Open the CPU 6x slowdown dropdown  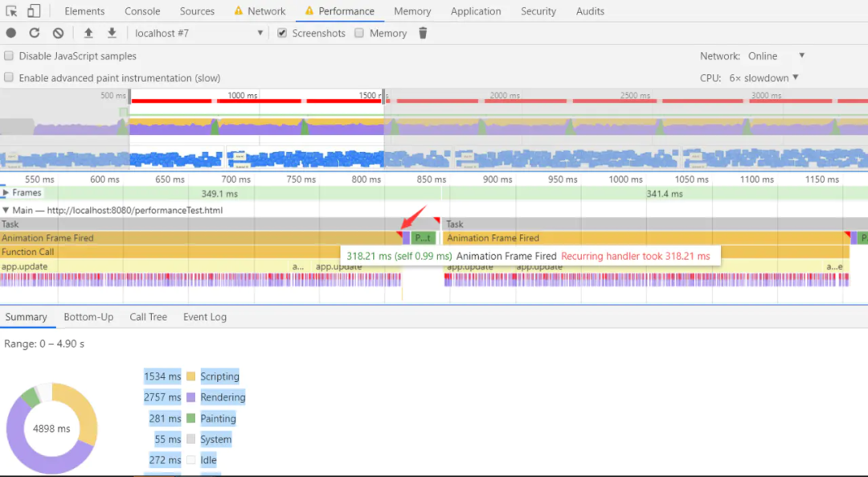(760, 78)
